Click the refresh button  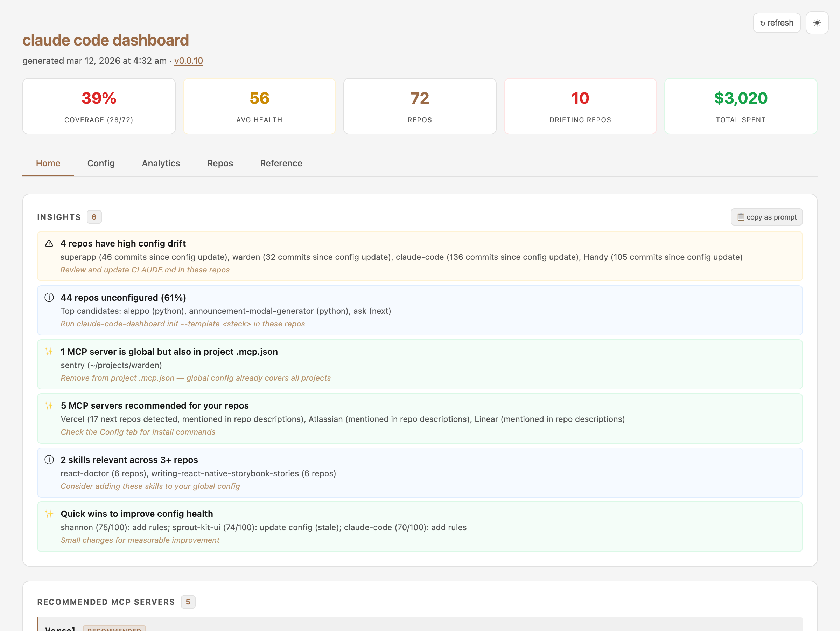click(x=777, y=23)
